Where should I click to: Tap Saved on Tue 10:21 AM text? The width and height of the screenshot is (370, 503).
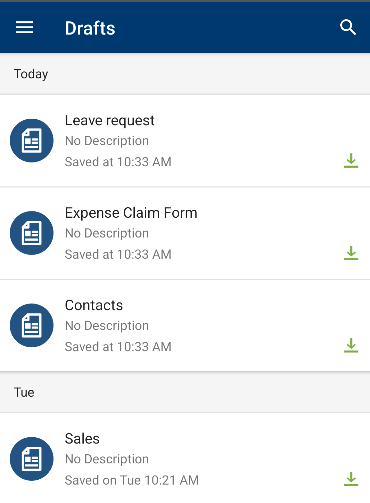(132, 480)
